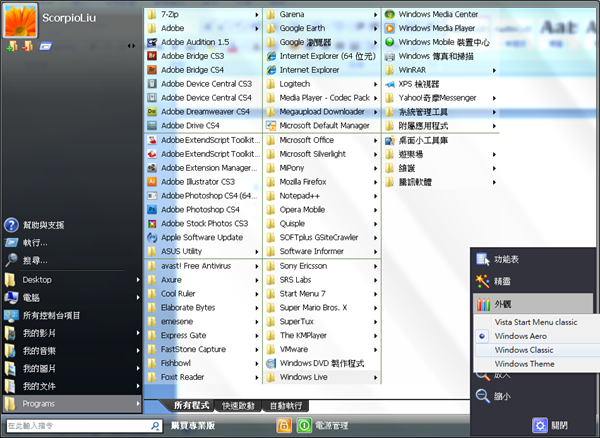600x438 pixels.
Task: Click the orange lock icon
Action: (x=284, y=425)
